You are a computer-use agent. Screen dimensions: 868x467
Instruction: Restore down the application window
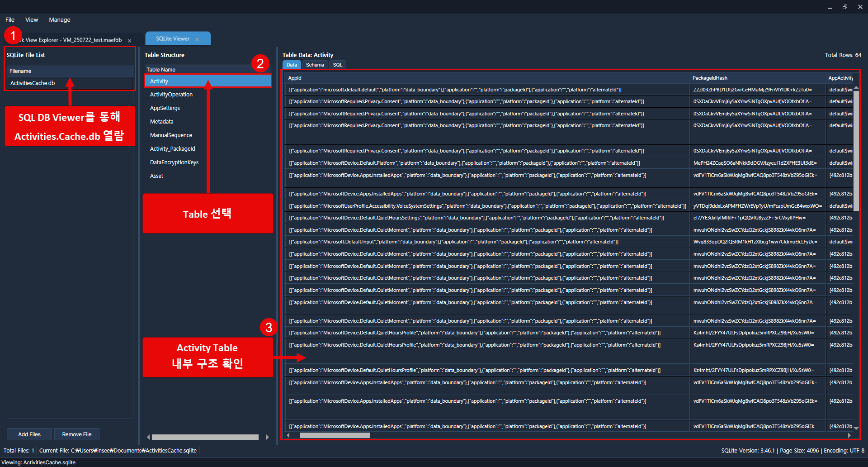coord(844,7)
